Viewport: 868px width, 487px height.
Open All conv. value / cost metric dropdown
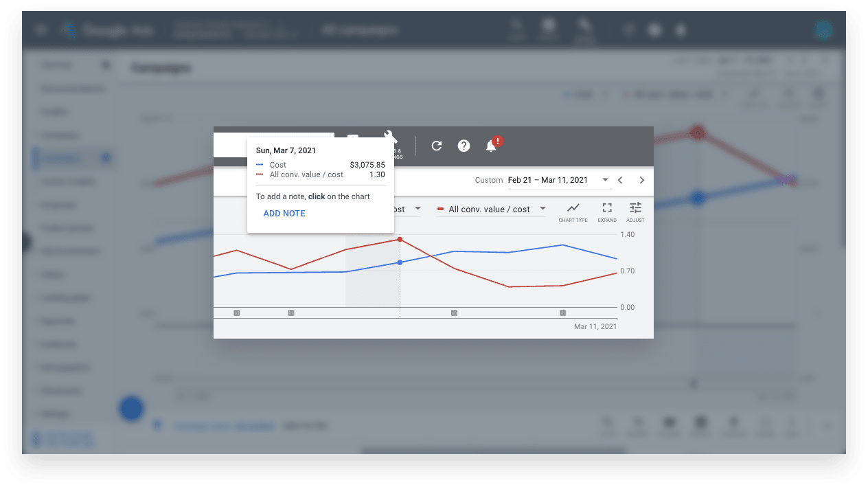492,209
